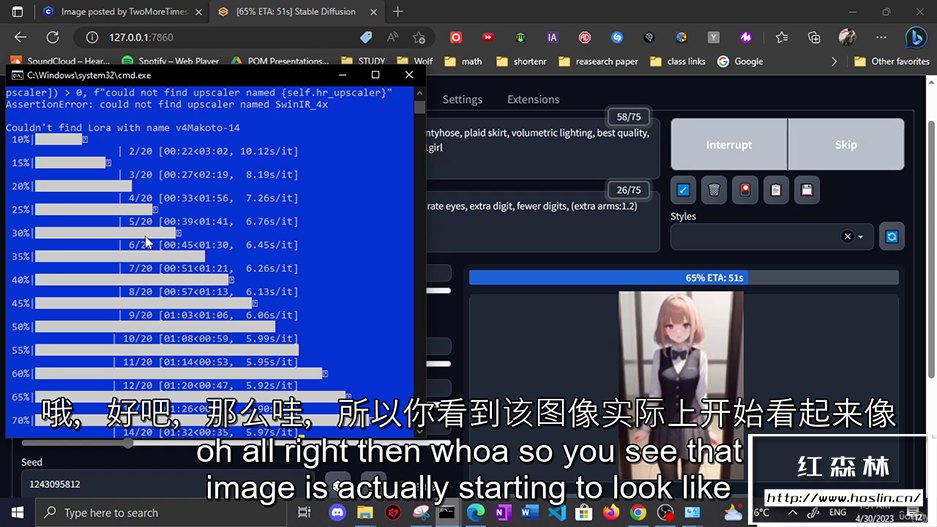937x527 pixels.
Task: Click the generated anime girl preview image
Action: point(681,385)
